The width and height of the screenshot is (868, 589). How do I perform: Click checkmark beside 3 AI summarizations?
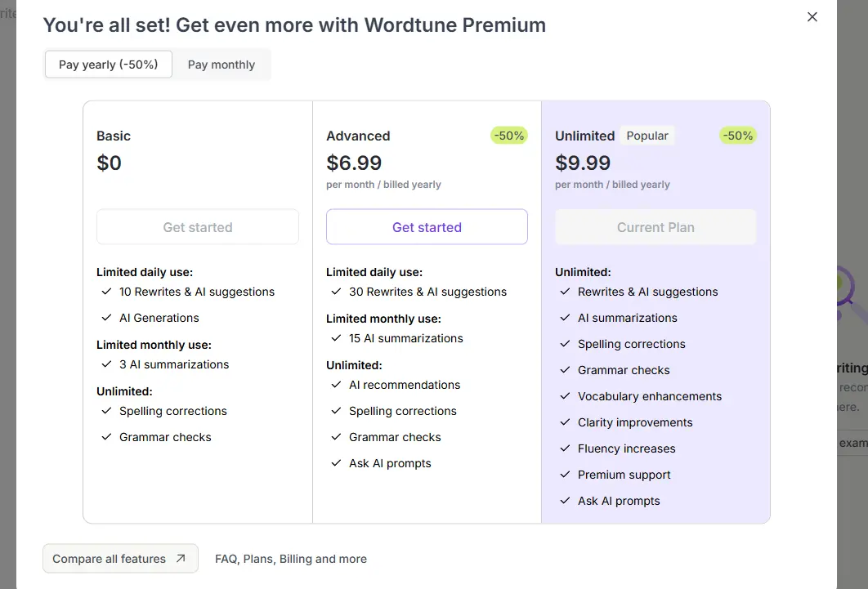107,364
